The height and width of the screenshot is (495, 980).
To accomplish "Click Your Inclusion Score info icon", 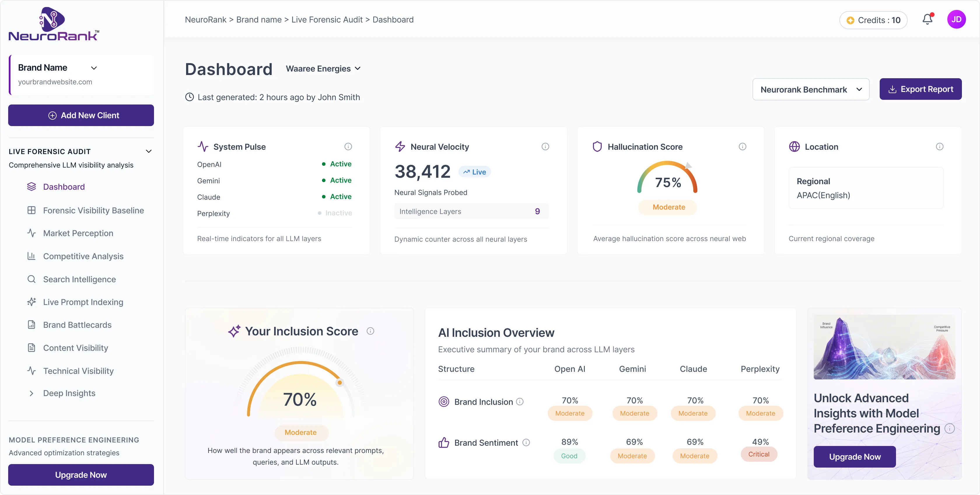I will (370, 331).
